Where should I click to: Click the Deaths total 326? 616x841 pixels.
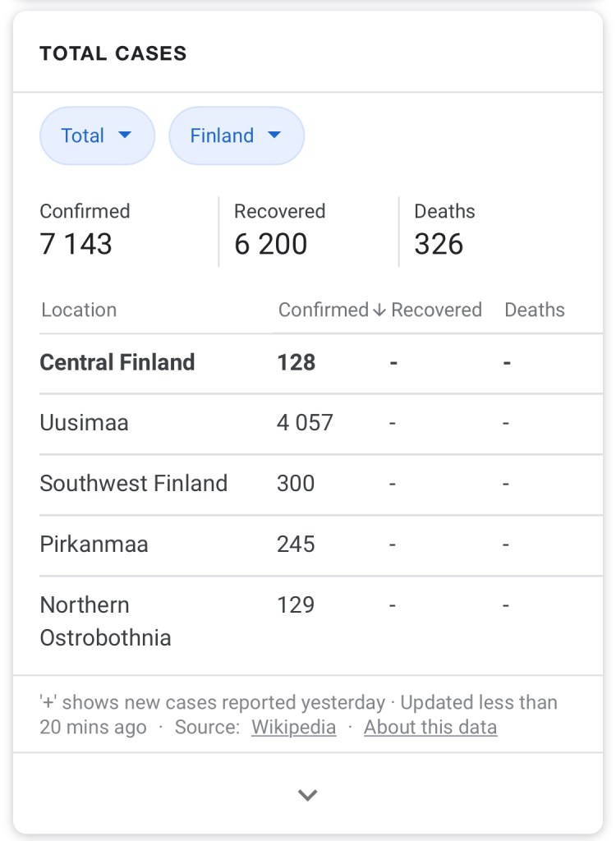[x=439, y=244]
